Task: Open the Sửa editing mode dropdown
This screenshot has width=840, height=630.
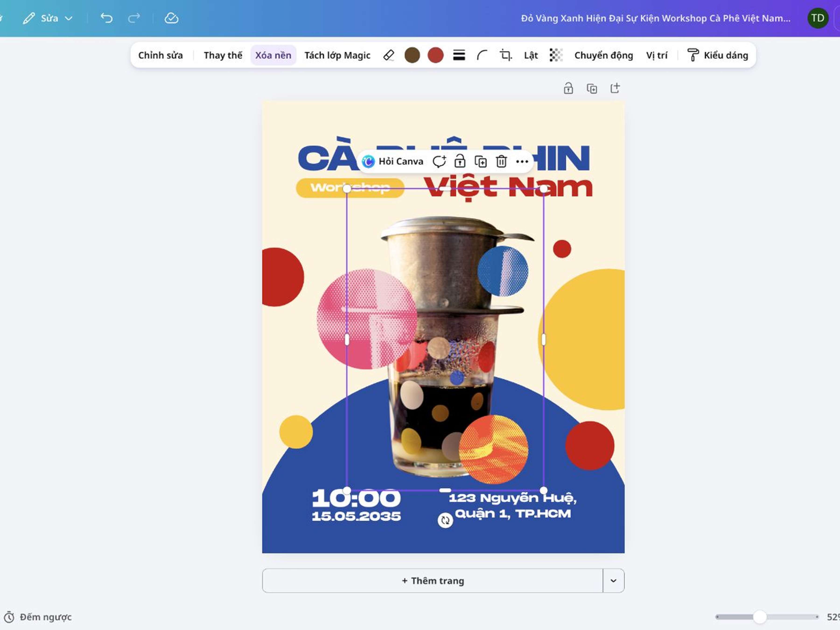Action: pos(48,18)
